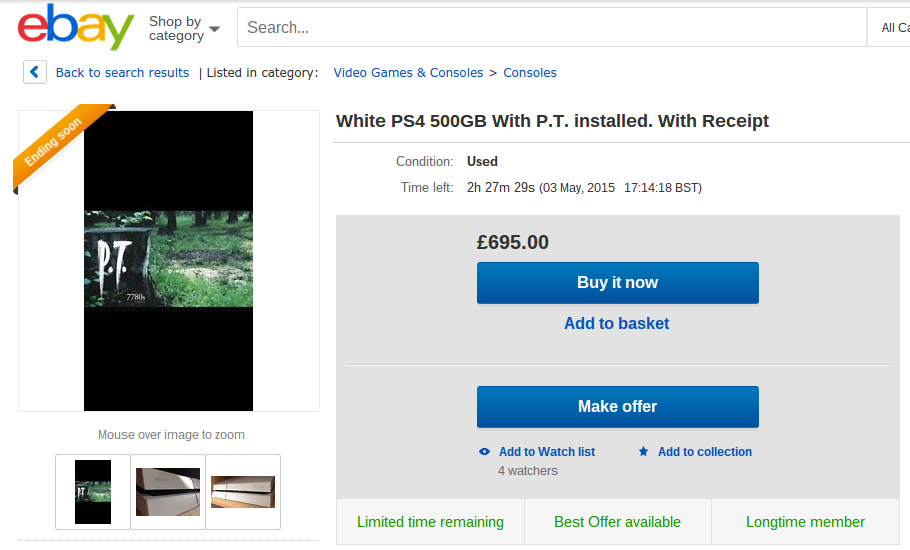Click the eBay logo
Screen dimensions: 910x550
[75, 27]
